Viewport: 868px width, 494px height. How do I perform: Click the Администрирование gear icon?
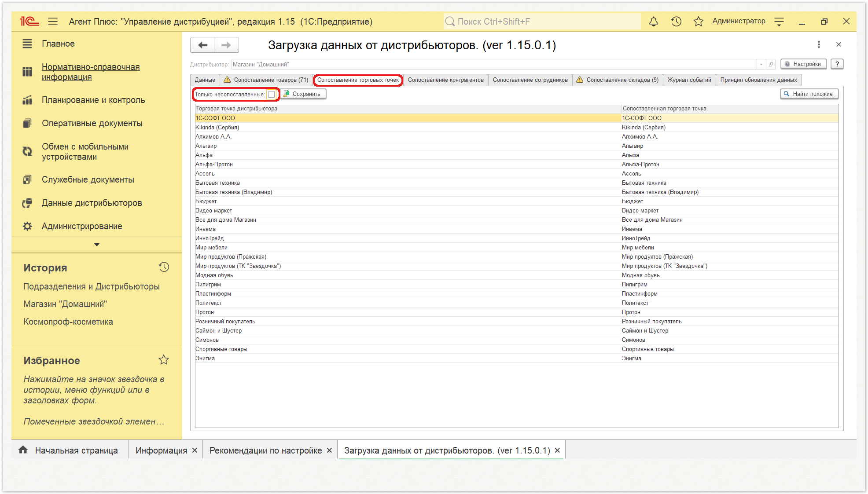coord(27,226)
